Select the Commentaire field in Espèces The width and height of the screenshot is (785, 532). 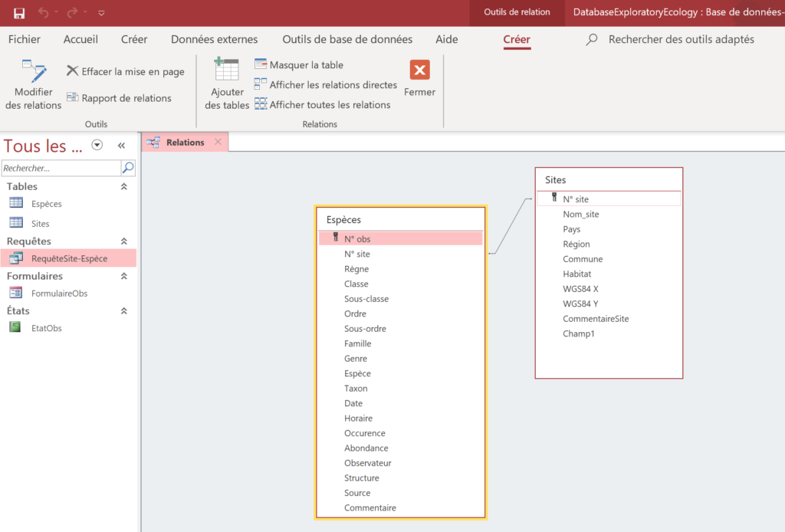point(400,508)
